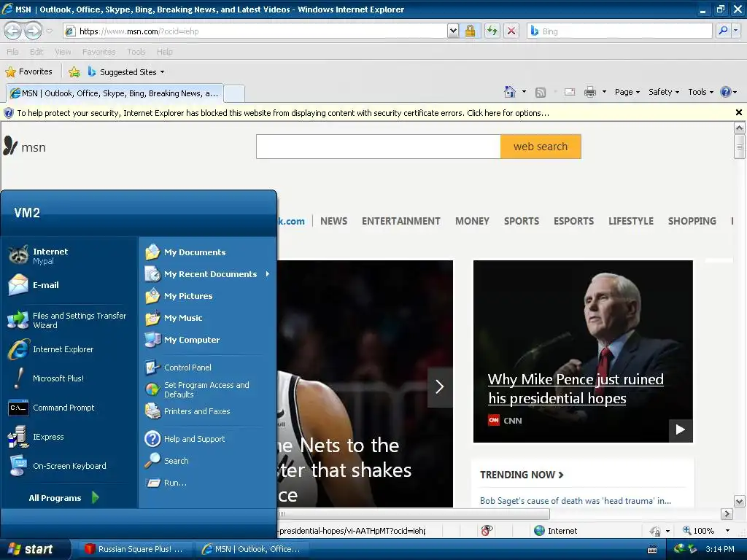
Task: Open the Favorites center star button
Action: (28, 71)
